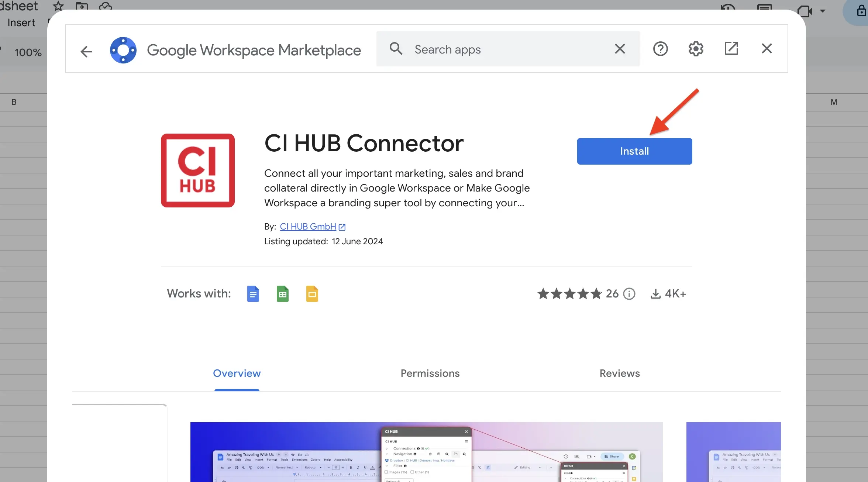Image resolution: width=868 pixels, height=482 pixels.
Task: Open Marketplace in a new window
Action: click(x=731, y=48)
